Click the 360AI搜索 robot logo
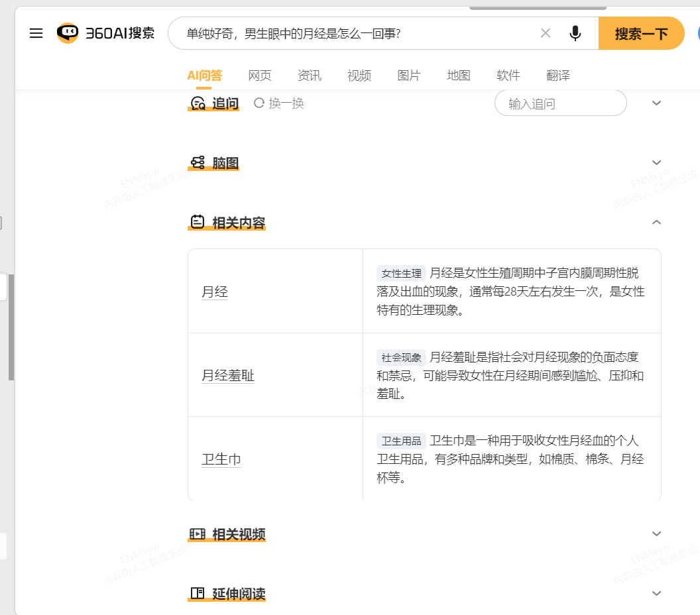Image resolution: width=700 pixels, height=615 pixels. coord(68,33)
